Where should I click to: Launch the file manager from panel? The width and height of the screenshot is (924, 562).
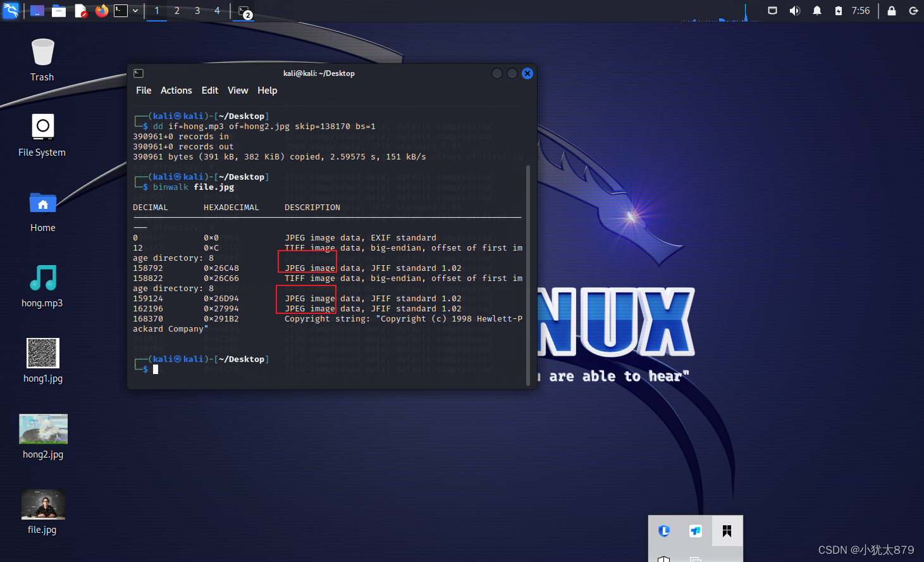59,11
